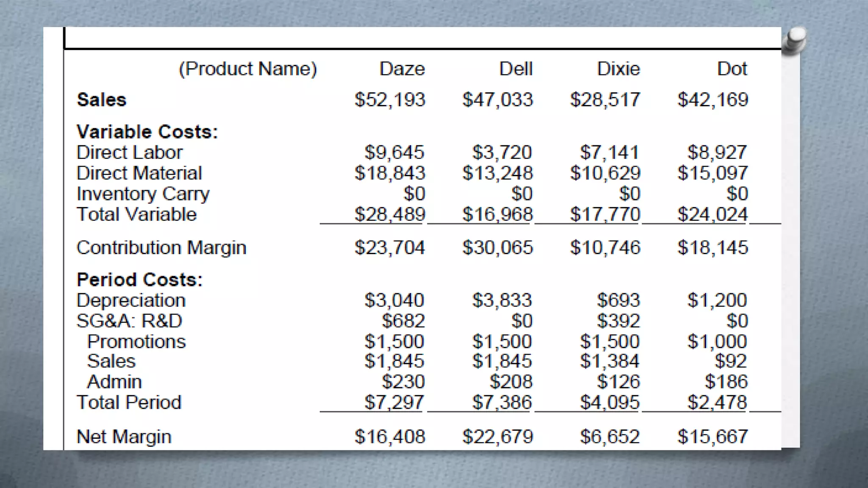Select the Dot product column header
The width and height of the screenshot is (868, 488).
pyautogui.click(x=732, y=69)
